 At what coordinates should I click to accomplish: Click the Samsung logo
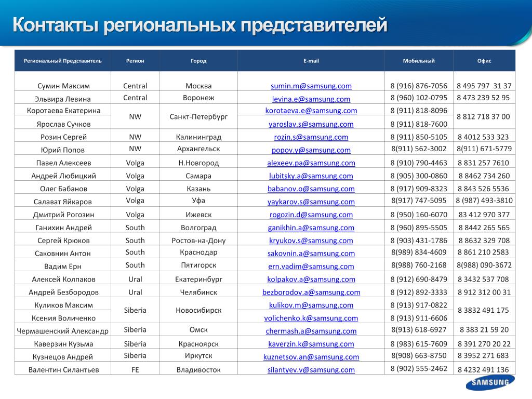(x=490, y=383)
